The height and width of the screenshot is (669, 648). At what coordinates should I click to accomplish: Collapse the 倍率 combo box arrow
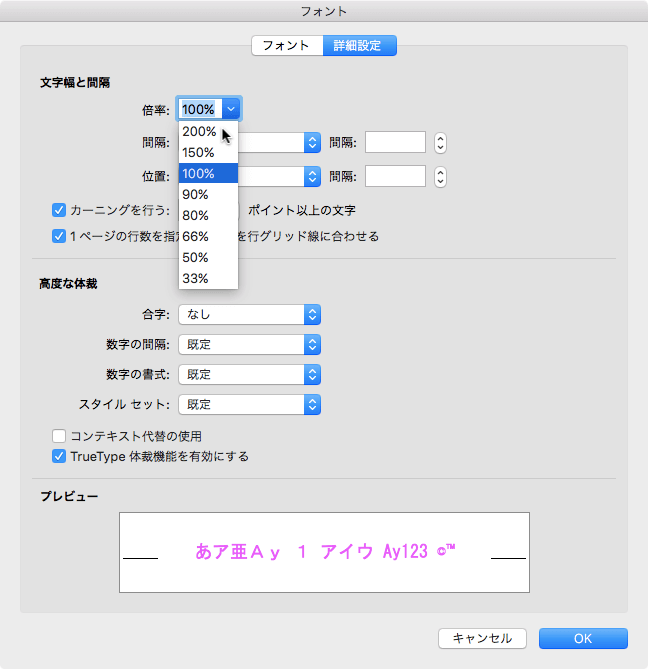click(231, 109)
